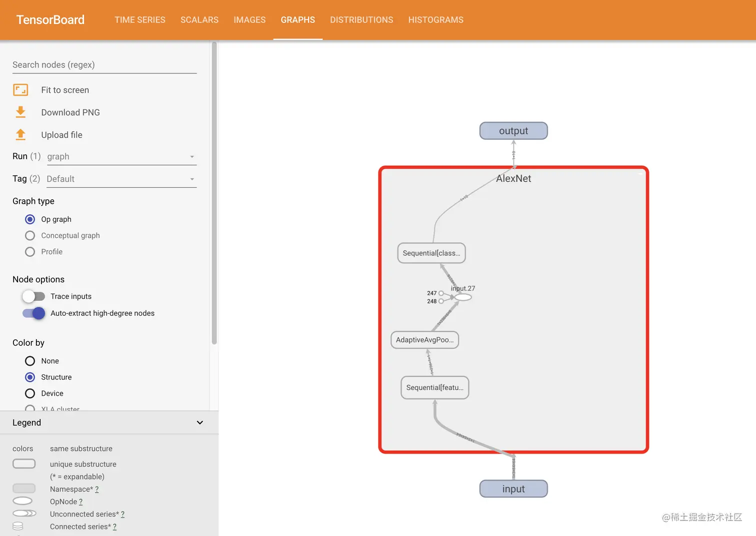
Task: Click the Namespace legend swatch icon
Action: [x=24, y=489]
